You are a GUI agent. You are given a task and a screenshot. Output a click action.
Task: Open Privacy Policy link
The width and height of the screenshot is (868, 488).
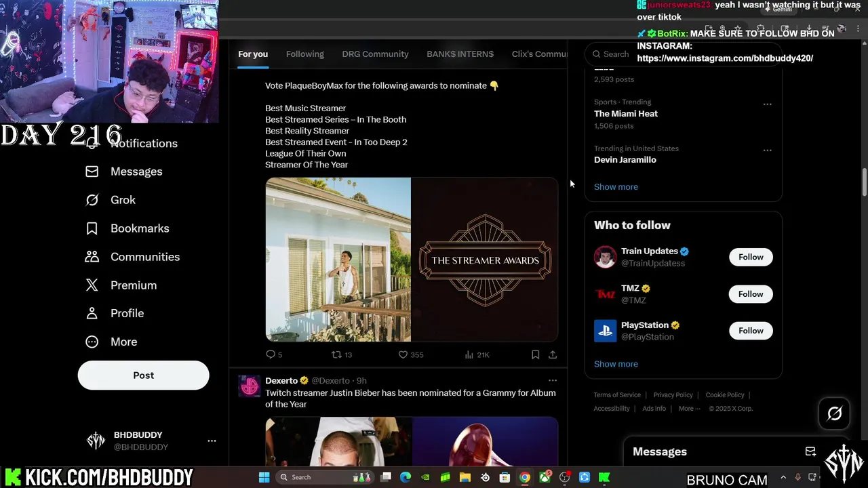point(673,395)
